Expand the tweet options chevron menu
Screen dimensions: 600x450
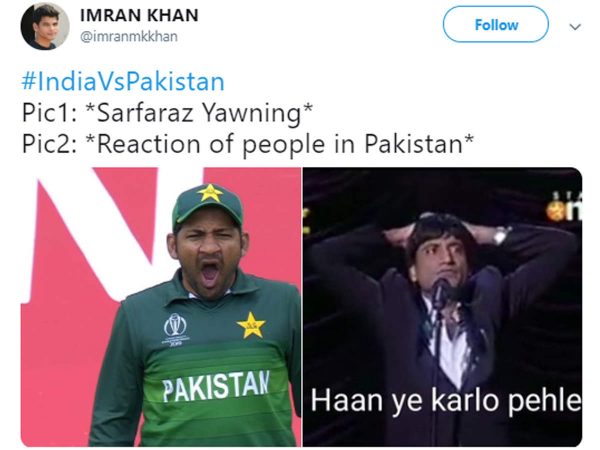(x=575, y=27)
